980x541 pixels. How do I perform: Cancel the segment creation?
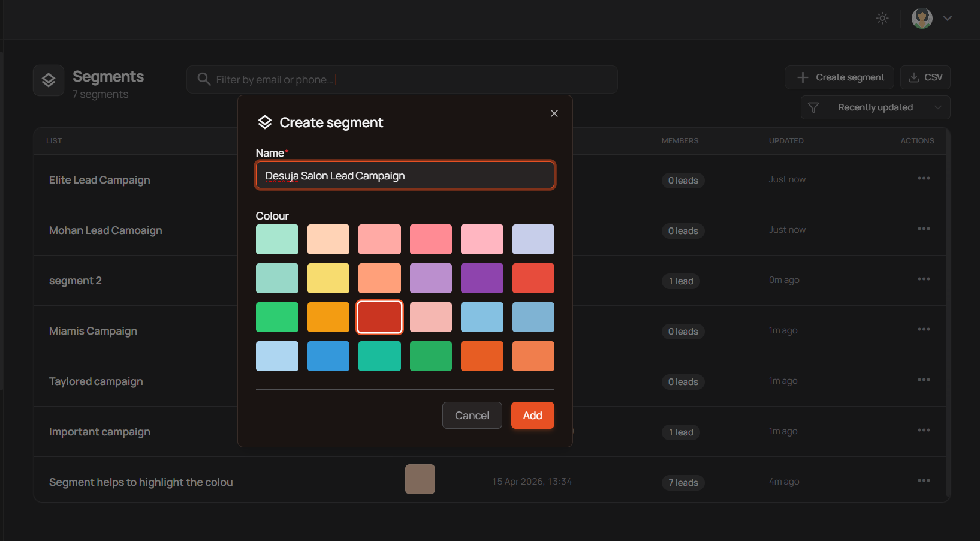472,416
